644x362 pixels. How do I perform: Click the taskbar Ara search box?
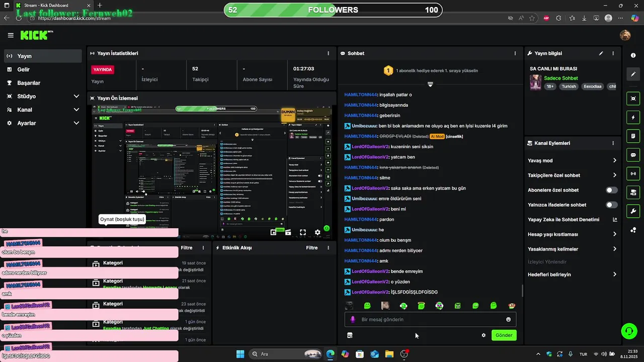286,354
